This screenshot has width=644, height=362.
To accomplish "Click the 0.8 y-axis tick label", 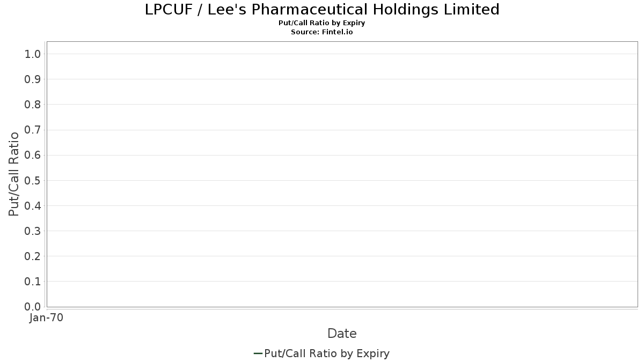I will pyautogui.click(x=33, y=104).
